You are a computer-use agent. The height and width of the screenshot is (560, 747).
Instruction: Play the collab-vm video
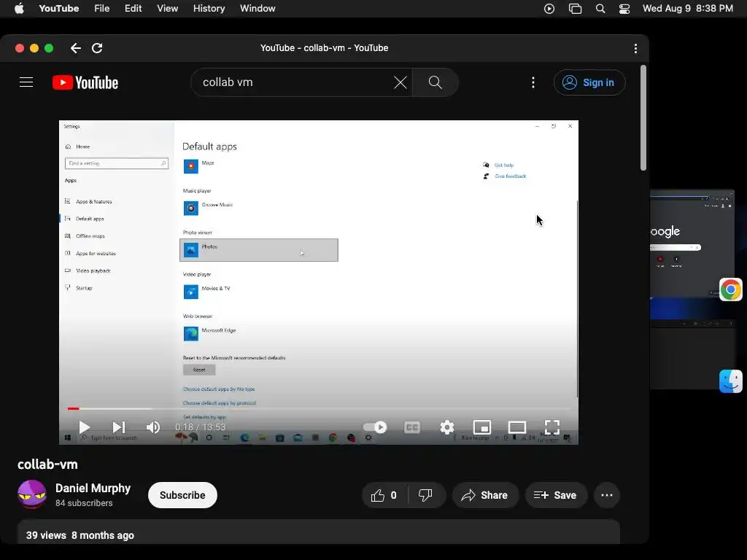pyautogui.click(x=85, y=427)
